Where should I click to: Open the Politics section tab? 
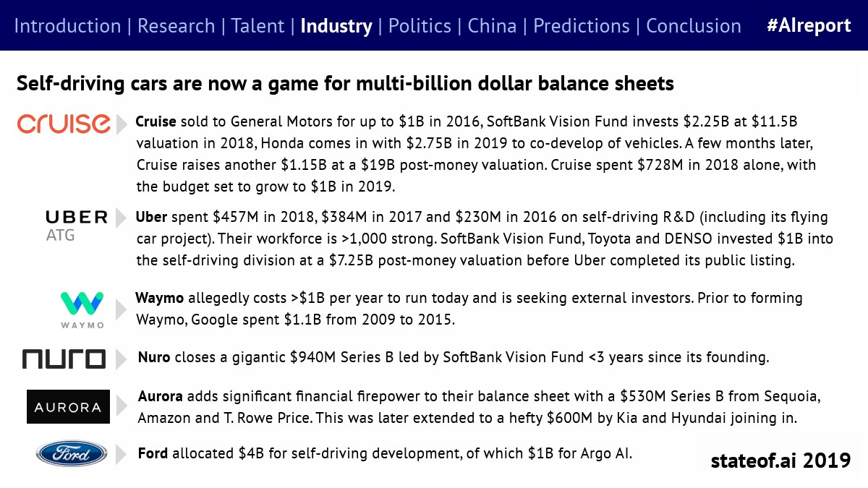pos(420,27)
